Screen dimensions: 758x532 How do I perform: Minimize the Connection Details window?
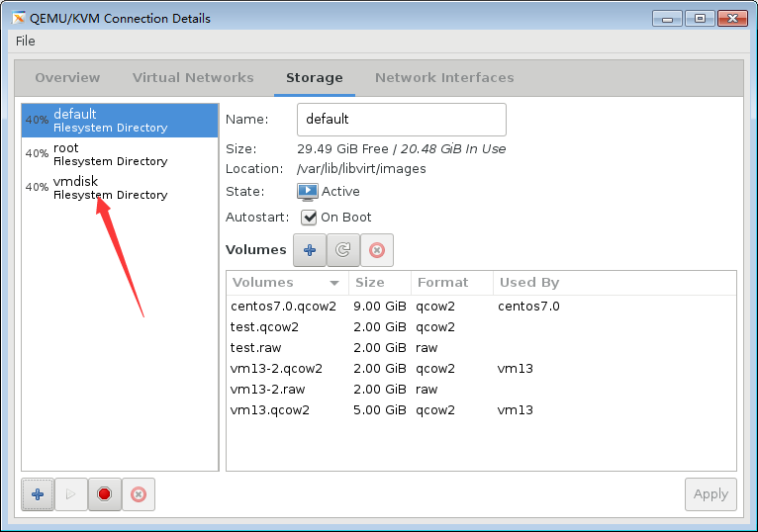667,19
